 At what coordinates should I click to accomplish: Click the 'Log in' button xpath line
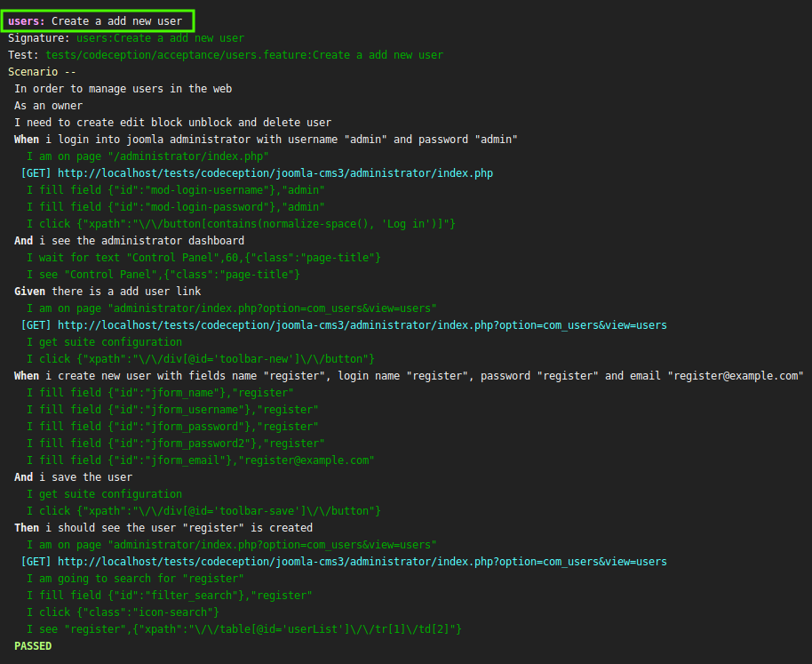[x=240, y=224]
